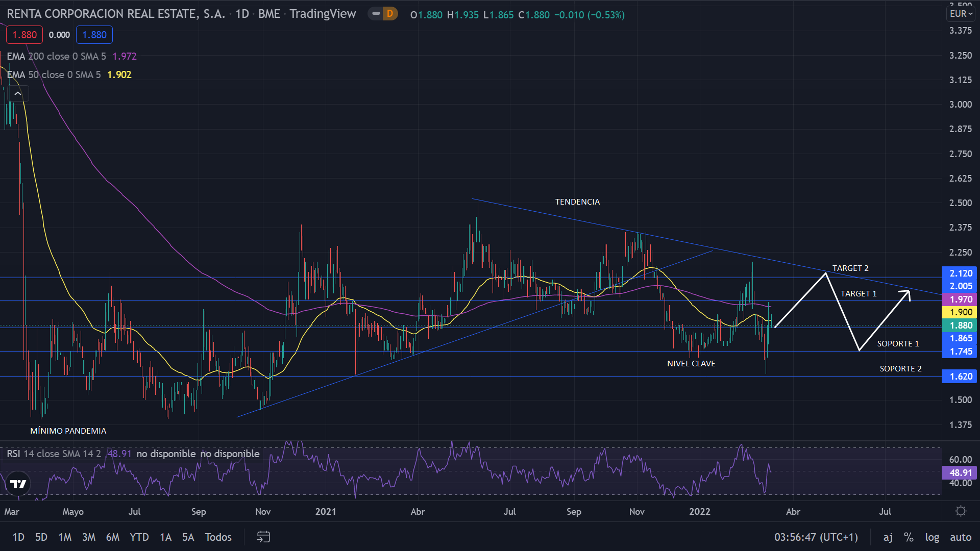Image resolution: width=980 pixels, height=551 pixels.
Task: Collapse the indicator legend with chevron
Action: (x=18, y=93)
